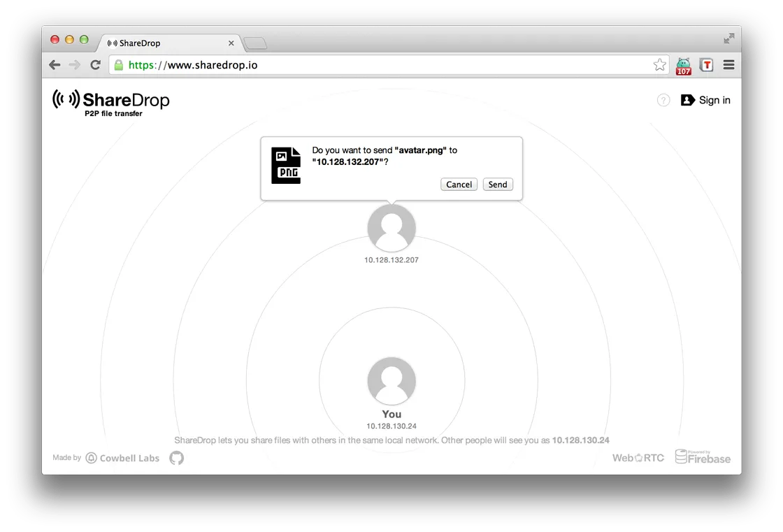Click the Sign in person icon

coord(687,100)
